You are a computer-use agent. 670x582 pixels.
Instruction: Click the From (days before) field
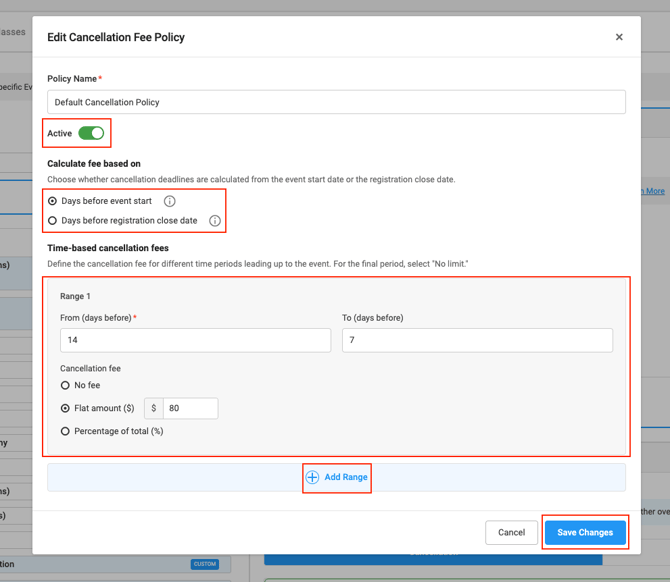pyautogui.click(x=195, y=340)
